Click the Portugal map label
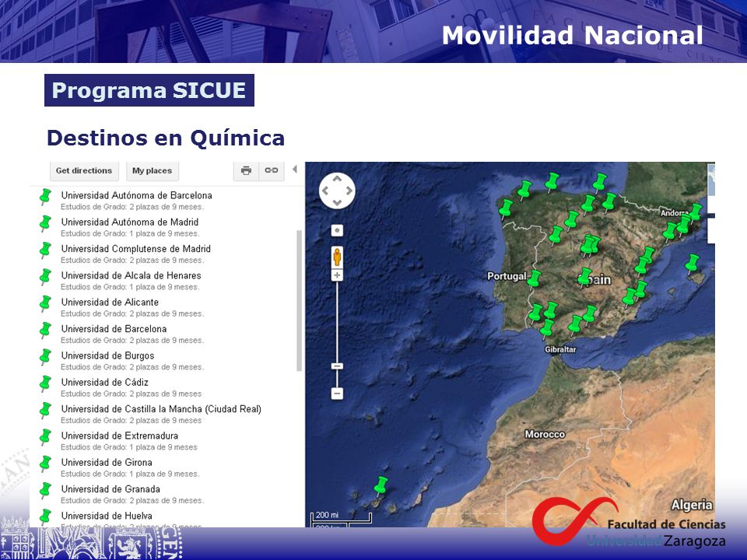This screenshot has height=560, width=747. [507, 276]
